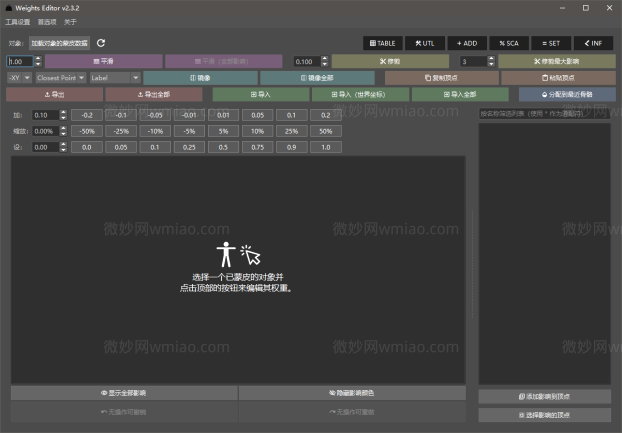The width and height of the screenshot is (622, 433).
Task: Click the 0.01 add preset button
Action: (223, 115)
